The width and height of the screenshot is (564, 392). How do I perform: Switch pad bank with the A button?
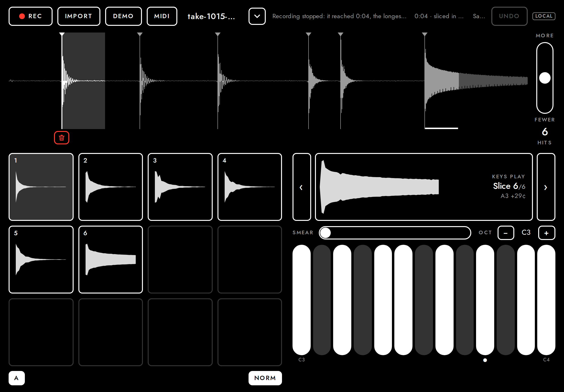click(x=17, y=378)
